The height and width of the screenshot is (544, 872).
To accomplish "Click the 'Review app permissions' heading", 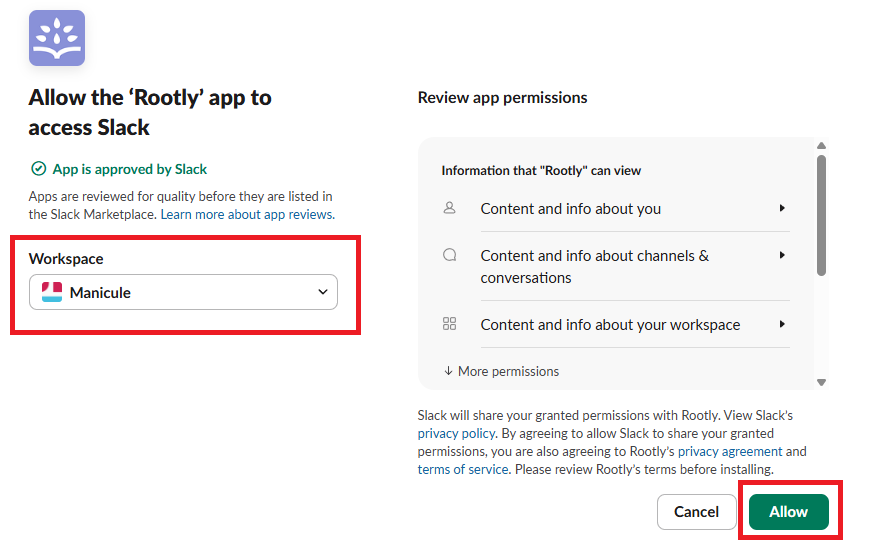I will click(x=502, y=98).
